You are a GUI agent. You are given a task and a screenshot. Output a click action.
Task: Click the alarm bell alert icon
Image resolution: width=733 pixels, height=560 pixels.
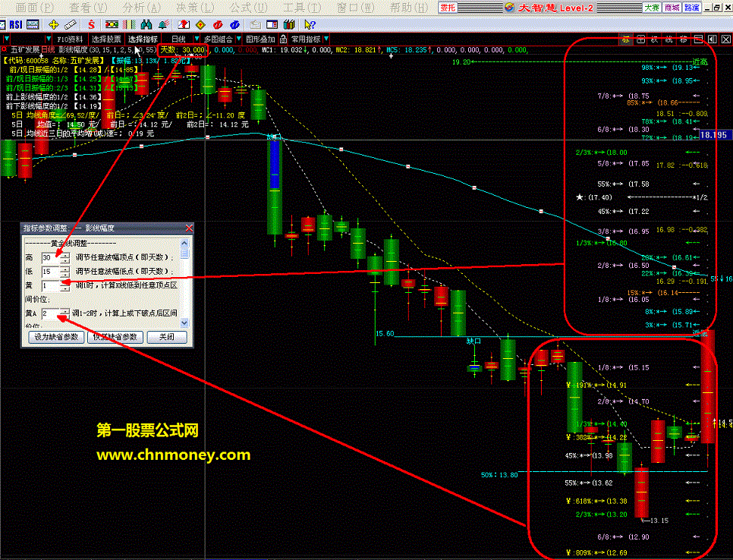163,24
